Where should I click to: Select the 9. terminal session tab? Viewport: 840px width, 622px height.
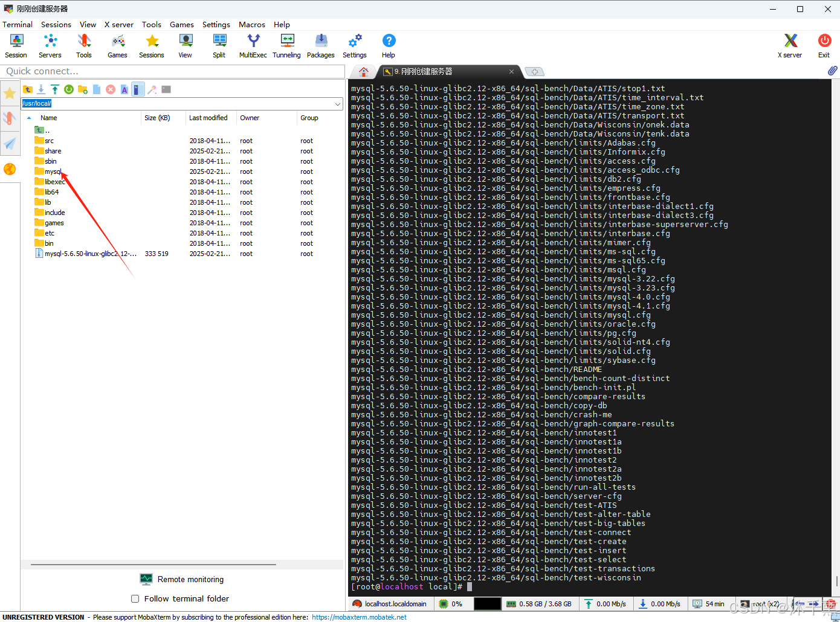(x=447, y=71)
